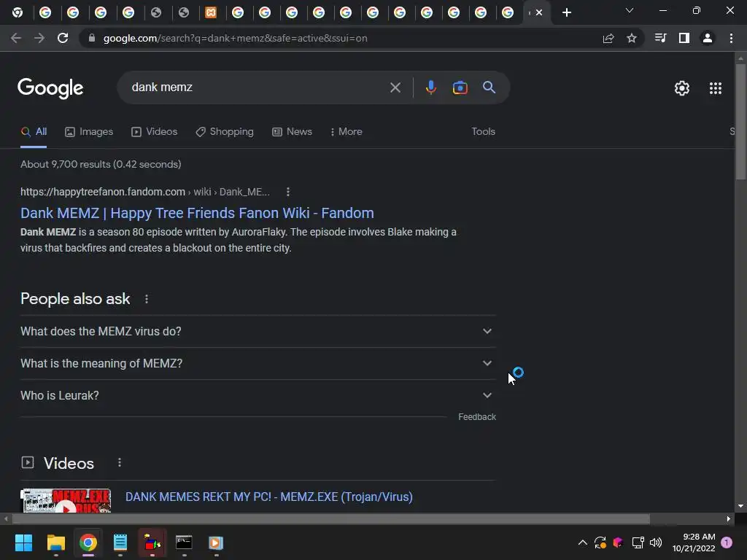Open DANK MEMES REKT MY PC video link
This screenshot has height=560, width=747.
click(268, 497)
